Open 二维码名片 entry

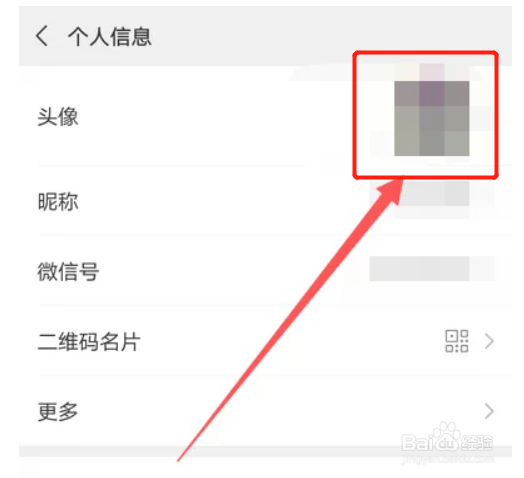(x=265, y=342)
